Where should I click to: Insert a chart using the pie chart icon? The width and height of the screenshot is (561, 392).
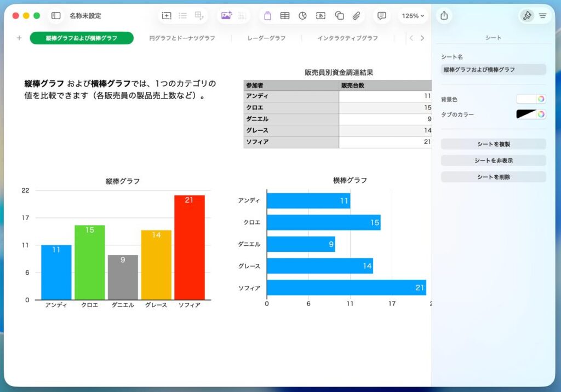(x=302, y=16)
